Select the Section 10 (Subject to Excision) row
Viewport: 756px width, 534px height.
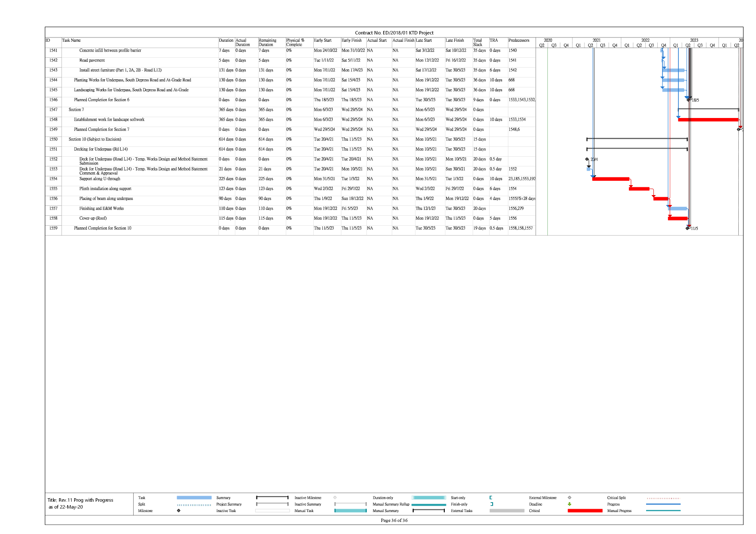95,140
